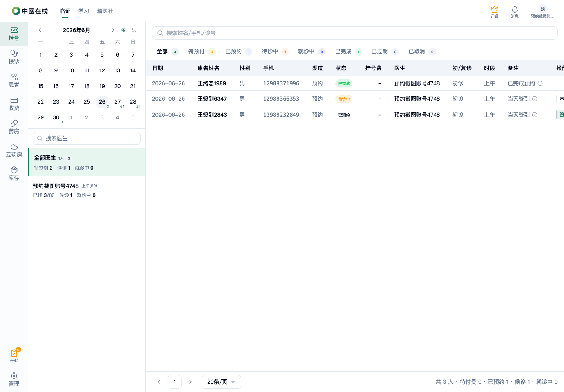The height and width of the screenshot is (392, 564).
Task: Open the 开业 checklist icon with badge
Action: coord(14,356)
